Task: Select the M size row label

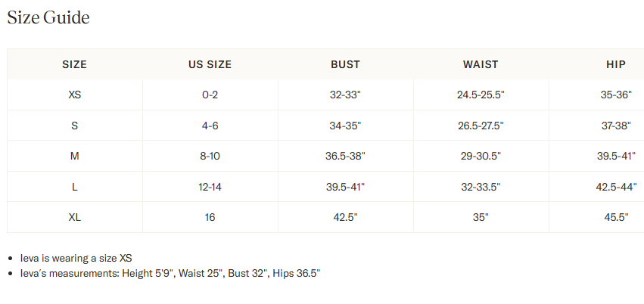Action: [74, 156]
